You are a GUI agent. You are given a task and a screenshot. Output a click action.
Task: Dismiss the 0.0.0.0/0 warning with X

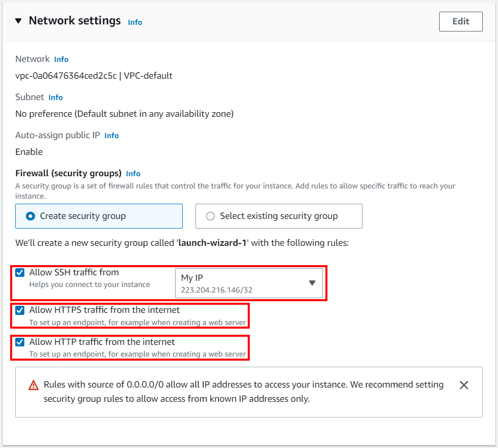pos(463,385)
